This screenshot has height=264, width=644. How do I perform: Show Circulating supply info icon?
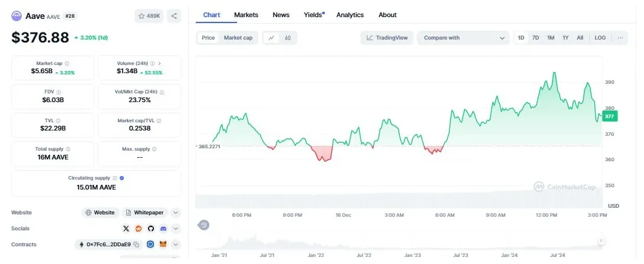pyautogui.click(x=114, y=178)
